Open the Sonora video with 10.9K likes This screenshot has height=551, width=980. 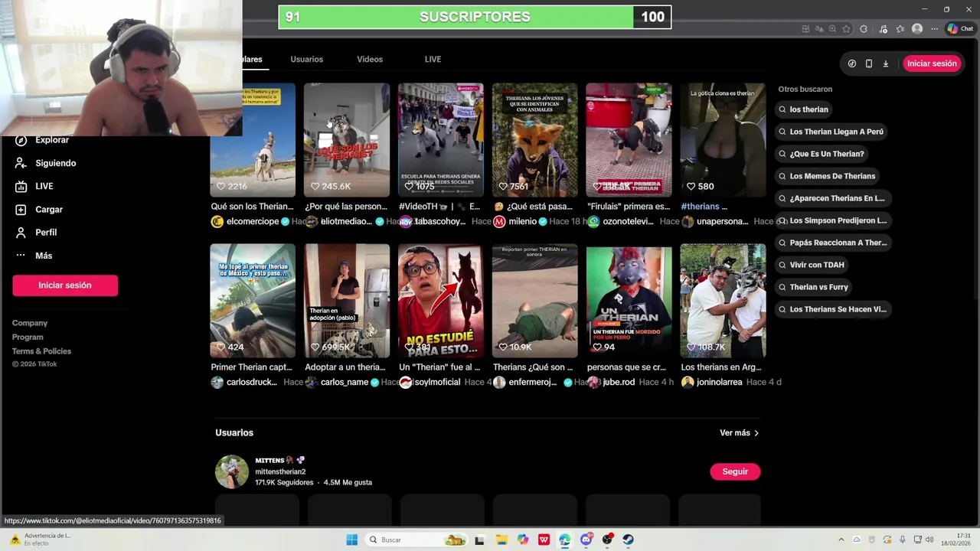click(x=535, y=301)
